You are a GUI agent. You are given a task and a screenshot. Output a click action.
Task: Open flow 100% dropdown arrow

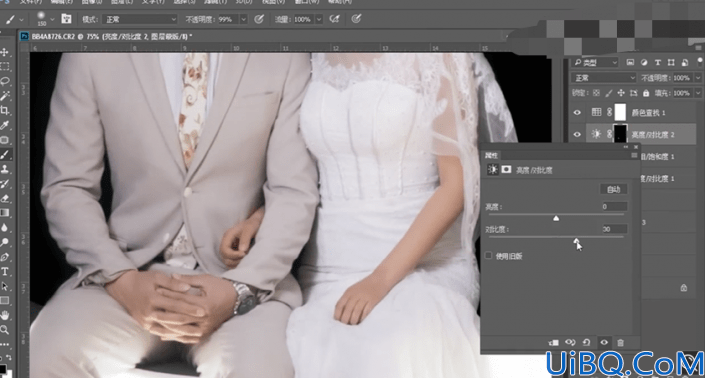(x=319, y=19)
